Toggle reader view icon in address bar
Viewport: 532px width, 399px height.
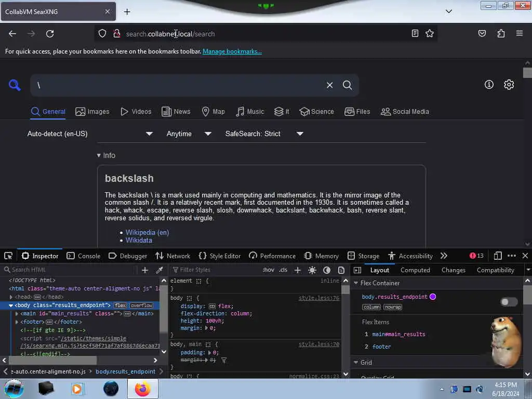coord(415,34)
